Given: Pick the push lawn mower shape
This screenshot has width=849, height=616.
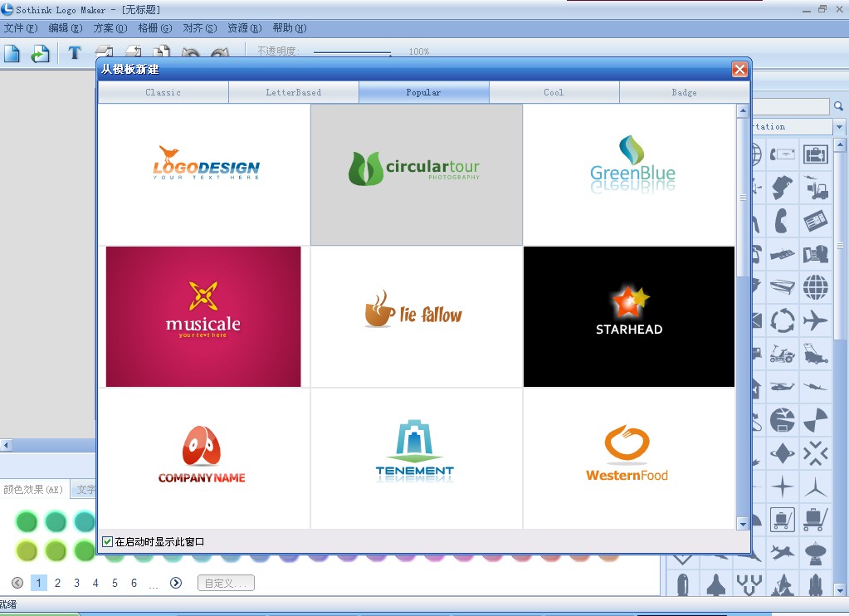Looking at the screenshot, I should 816,354.
